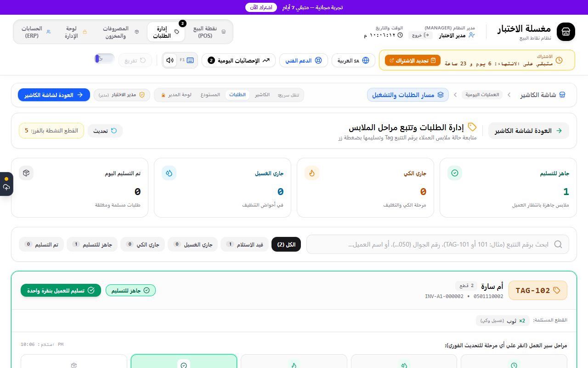
Task: Click the Daily Operations (العمليات اليومية) breadcrumb
Action: tap(482, 95)
